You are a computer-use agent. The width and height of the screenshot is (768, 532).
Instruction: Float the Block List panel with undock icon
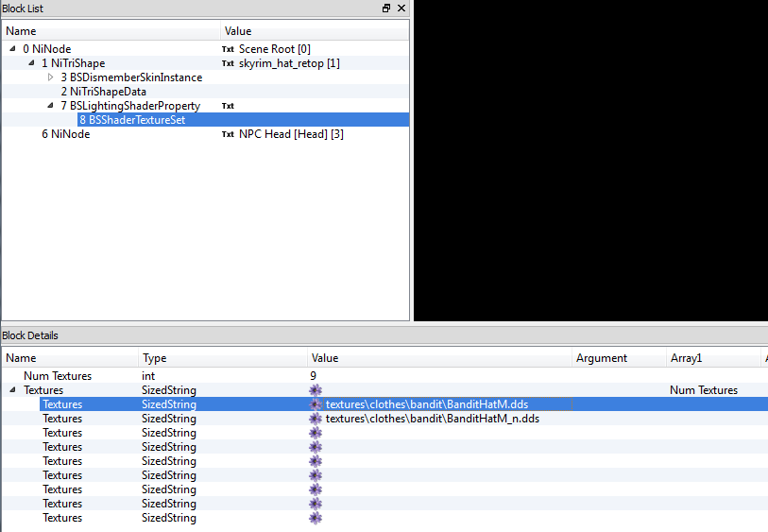tap(386, 8)
